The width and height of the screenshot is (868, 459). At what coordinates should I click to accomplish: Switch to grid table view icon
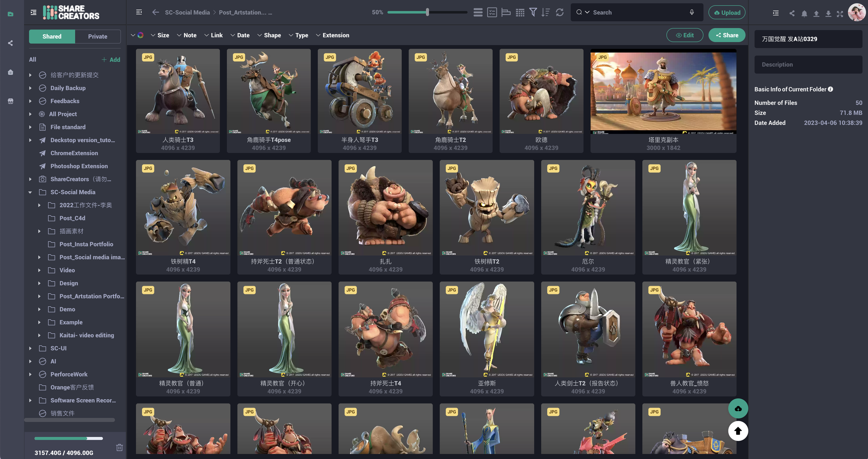(520, 12)
